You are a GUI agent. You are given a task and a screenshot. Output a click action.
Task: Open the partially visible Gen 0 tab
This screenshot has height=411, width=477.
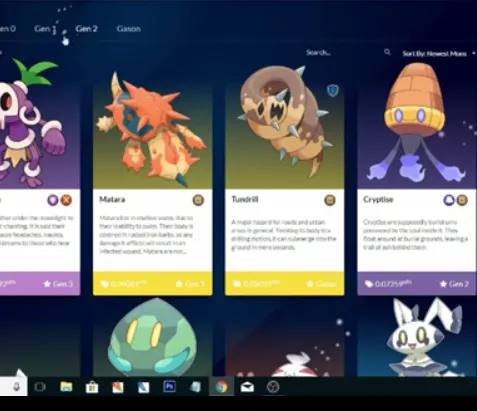[8, 29]
